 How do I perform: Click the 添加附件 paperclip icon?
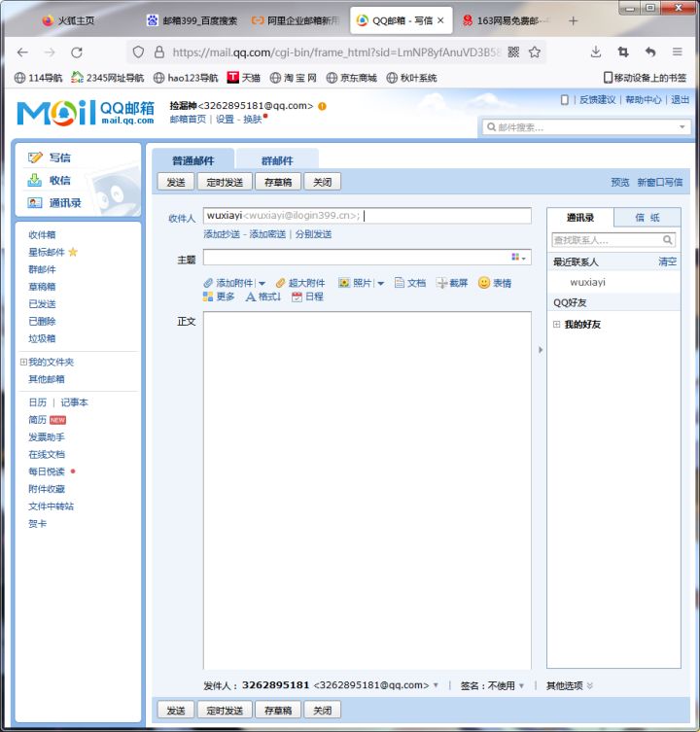[x=208, y=283]
